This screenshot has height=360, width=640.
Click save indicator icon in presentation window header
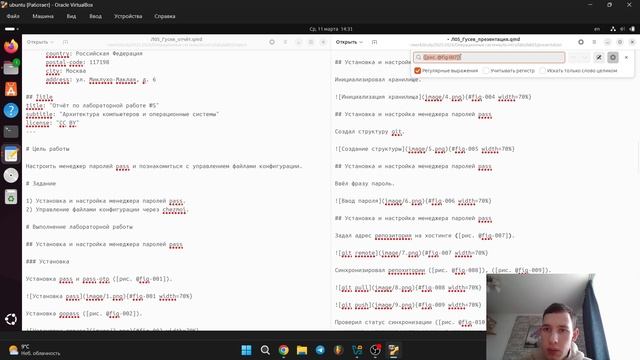(x=581, y=42)
